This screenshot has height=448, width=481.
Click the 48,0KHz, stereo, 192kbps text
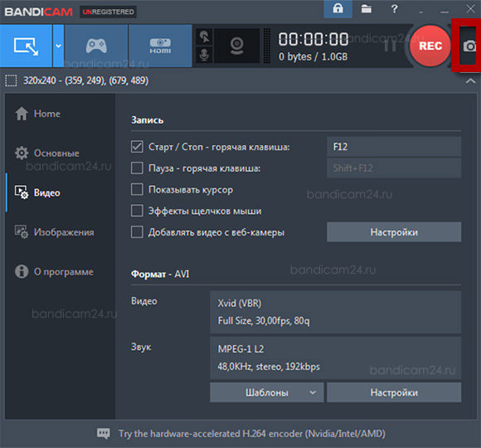(269, 367)
